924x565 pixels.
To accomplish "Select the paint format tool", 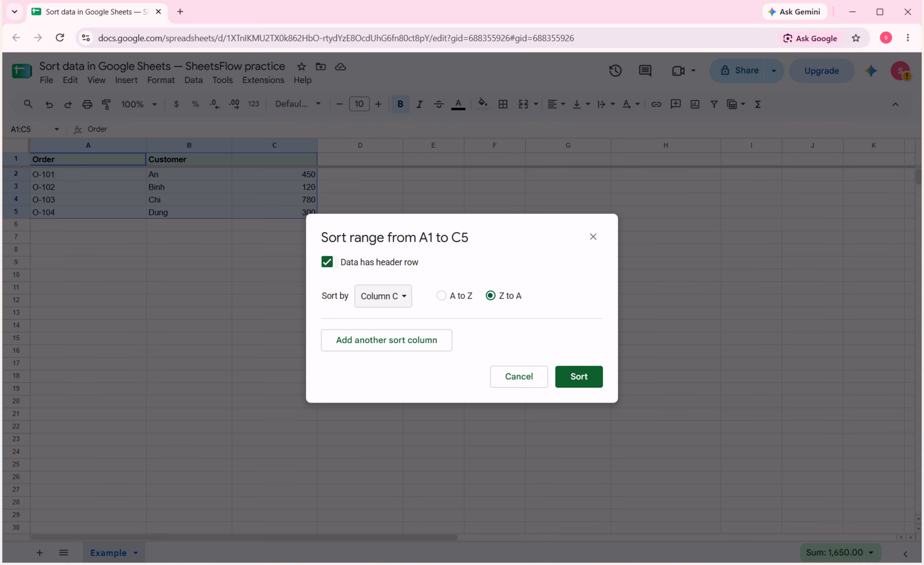I will click(106, 104).
